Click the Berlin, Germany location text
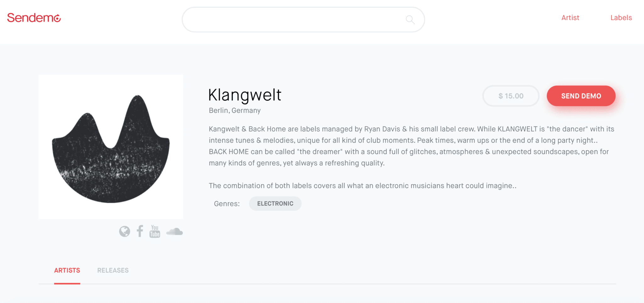644x303 pixels. click(x=235, y=111)
